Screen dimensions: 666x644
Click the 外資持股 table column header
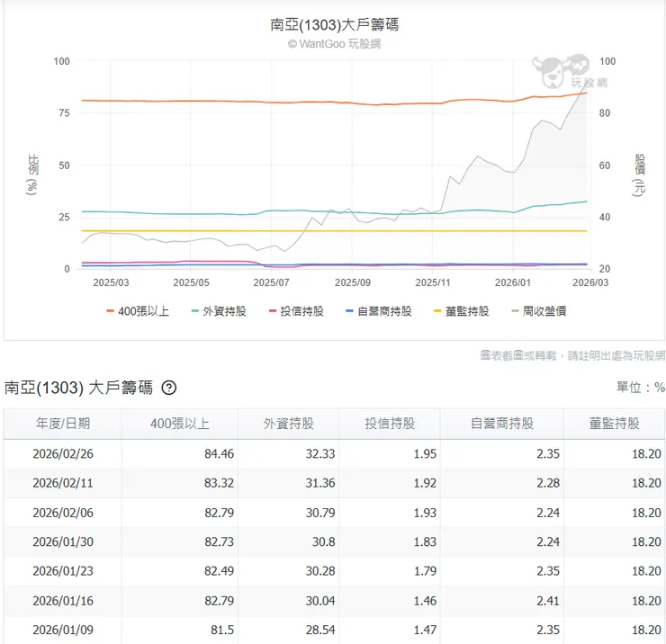coord(288,424)
